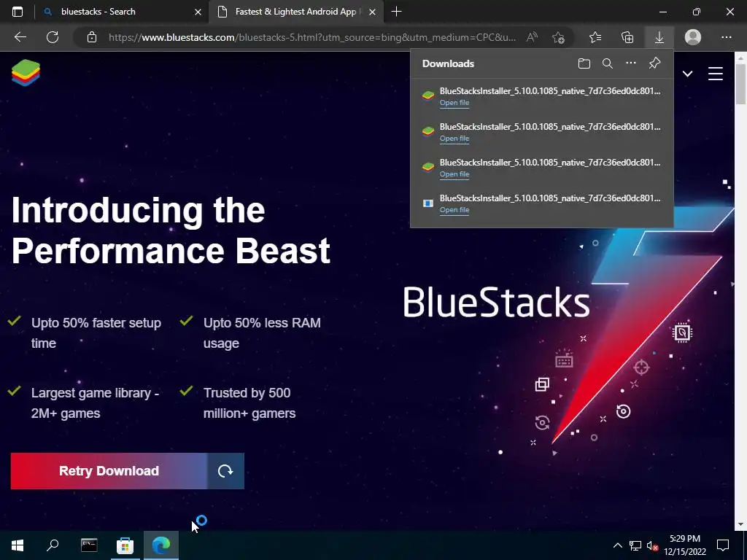The width and height of the screenshot is (747, 560).
Task: Open first BlueStacksInstaller file link
Action: pos(454,103)
